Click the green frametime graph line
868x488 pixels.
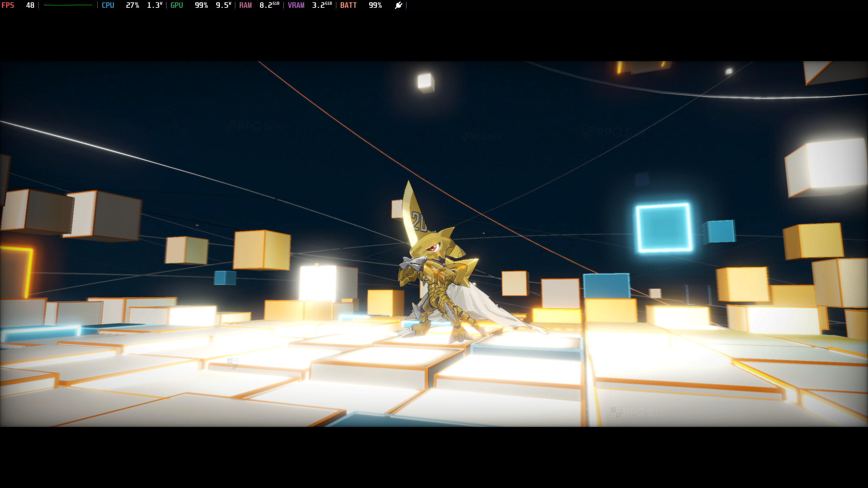[x=68, y=5]
